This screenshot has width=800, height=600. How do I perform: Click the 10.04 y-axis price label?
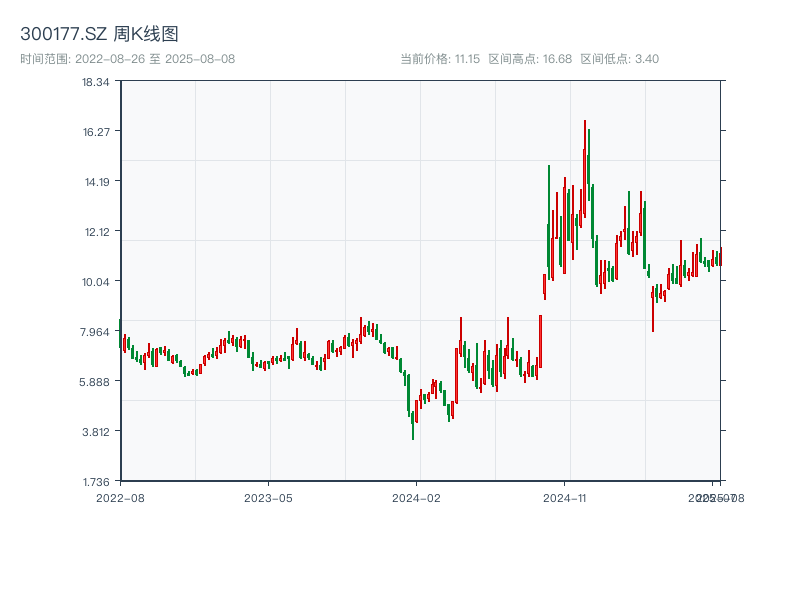pos(96,282)
